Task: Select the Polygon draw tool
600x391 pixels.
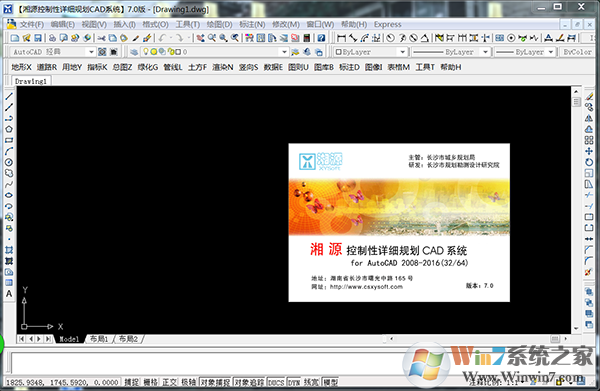Action: (9, 129)
